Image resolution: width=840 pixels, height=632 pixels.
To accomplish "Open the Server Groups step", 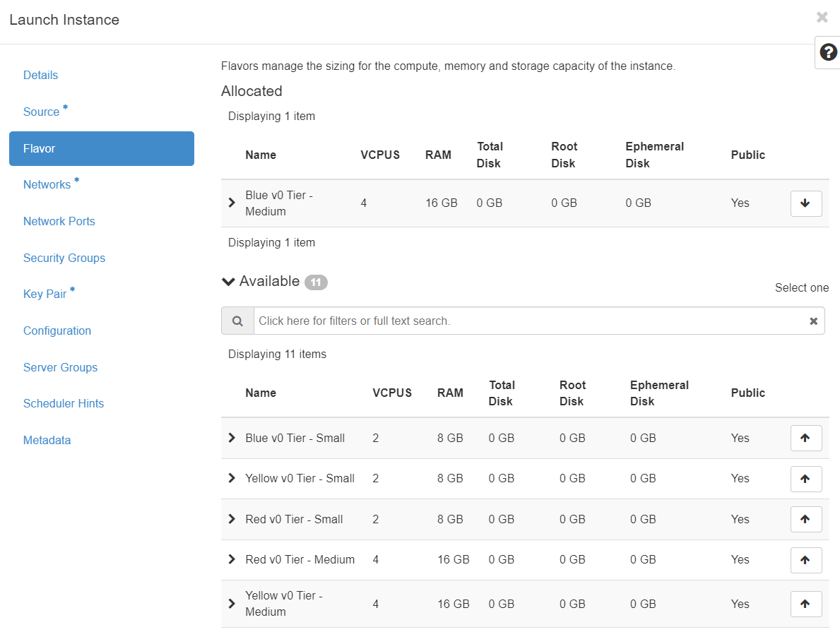I will pos(60,367).
